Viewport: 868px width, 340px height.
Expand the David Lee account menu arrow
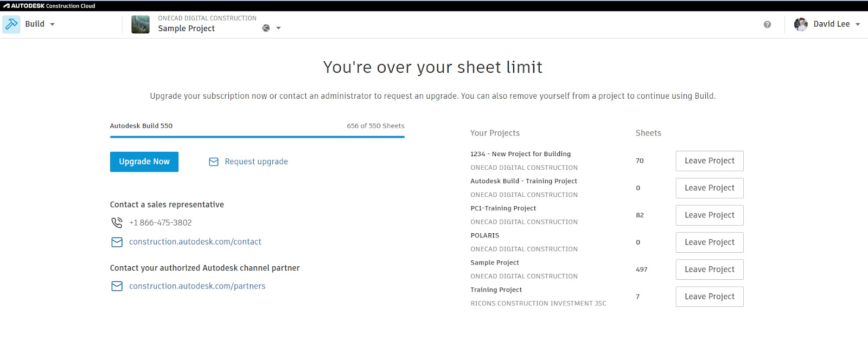[x=858, y=24]
